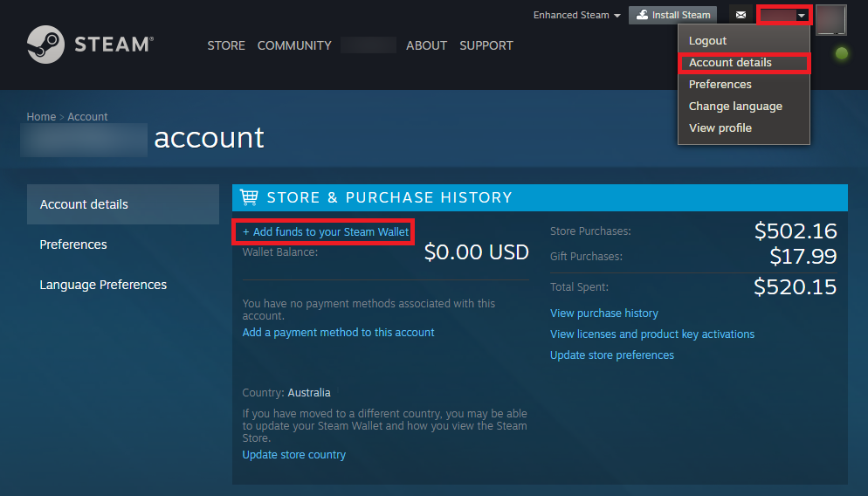Open View licenses and product key activations

tap(652, 334)
